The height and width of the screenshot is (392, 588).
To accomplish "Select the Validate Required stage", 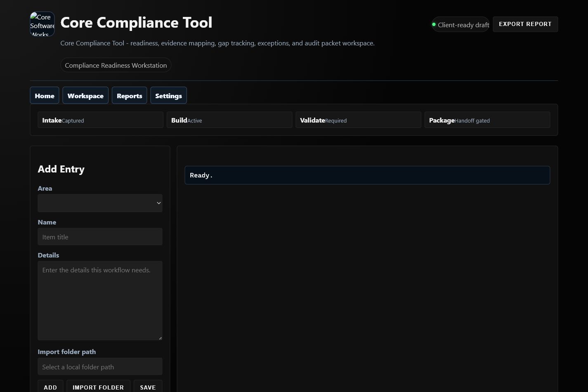I will point(358,120).
